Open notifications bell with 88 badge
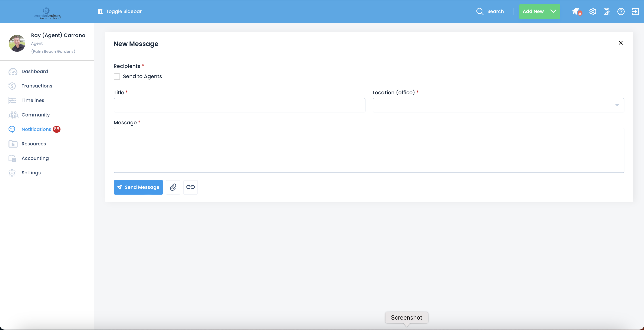Screen dimensions: 644x330 pyautogui.click(x=576, y=11)
